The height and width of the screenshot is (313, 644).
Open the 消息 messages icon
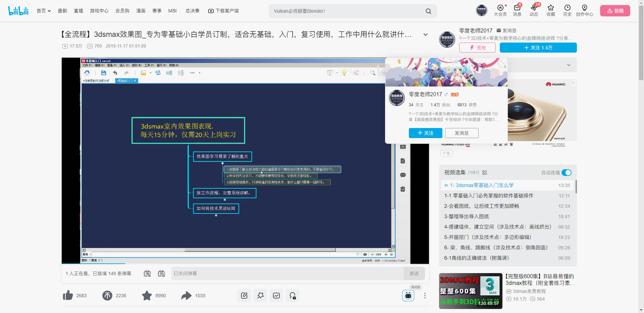pyautogui.click(x=517, y=11)
